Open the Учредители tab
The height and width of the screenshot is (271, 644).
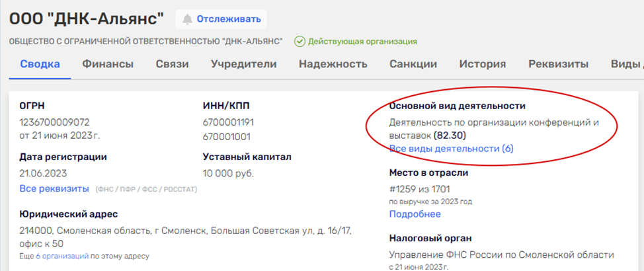point(243,64)
